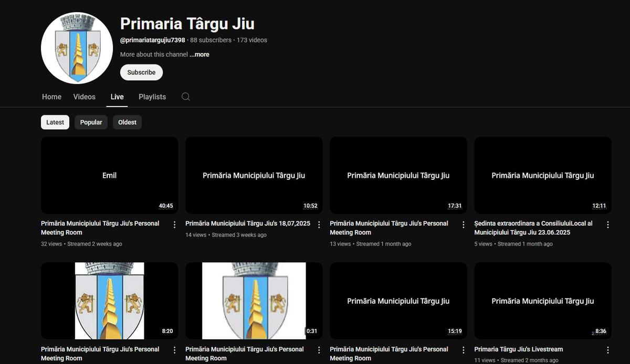
Task: Click '14 views • Streamed 3 weeks ago' text
Action: [x=226, y=235]
